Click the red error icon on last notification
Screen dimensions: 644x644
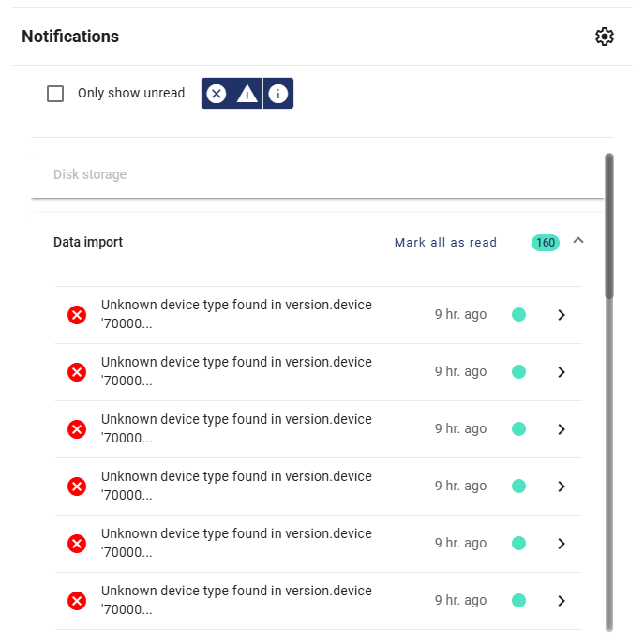(x=77, y=601)
